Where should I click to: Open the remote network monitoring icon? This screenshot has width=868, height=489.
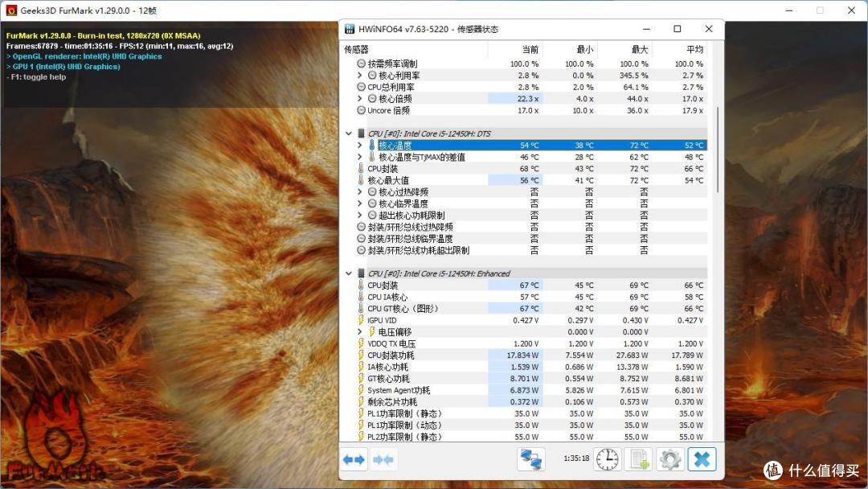pyautogui.click(x=531, y=459)
